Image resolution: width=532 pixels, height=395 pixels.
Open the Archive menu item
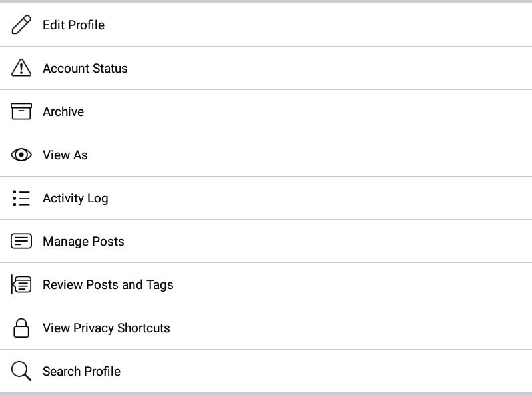[x=63, y=111]
